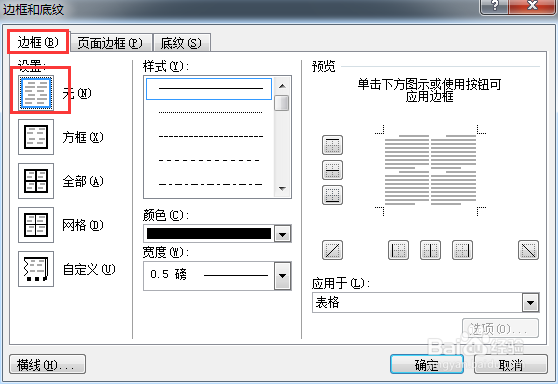Select the 无 (None) border setting icon
This screenshot has height=384, width=558.
coord(36,93)
